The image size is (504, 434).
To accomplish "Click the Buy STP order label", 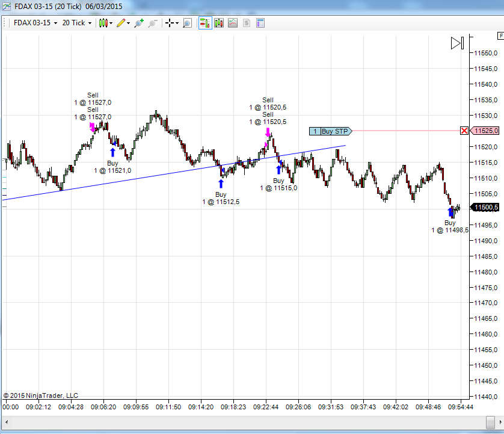I will 334,131.
